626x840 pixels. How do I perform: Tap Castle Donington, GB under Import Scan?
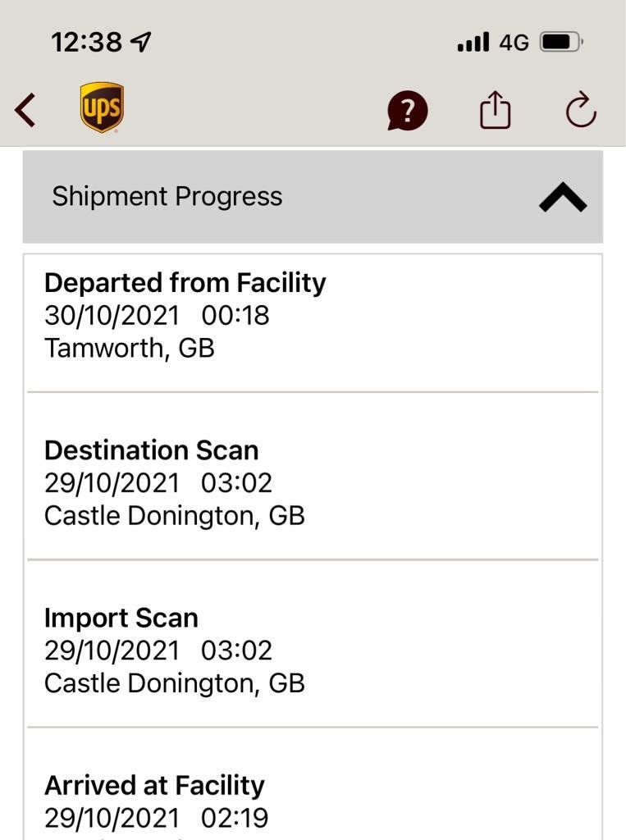pyautogui.click(x=174, y=682)
